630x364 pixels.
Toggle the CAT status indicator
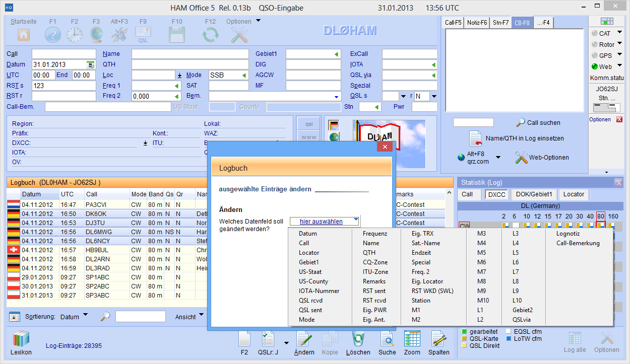click(x=595, y=33)
